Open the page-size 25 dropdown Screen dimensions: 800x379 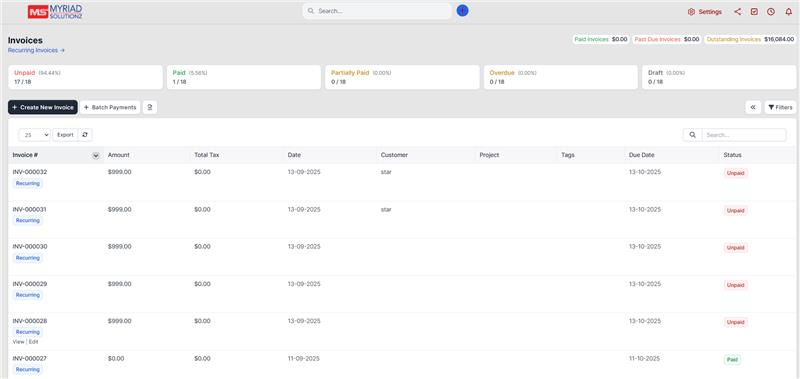(35, 135)
